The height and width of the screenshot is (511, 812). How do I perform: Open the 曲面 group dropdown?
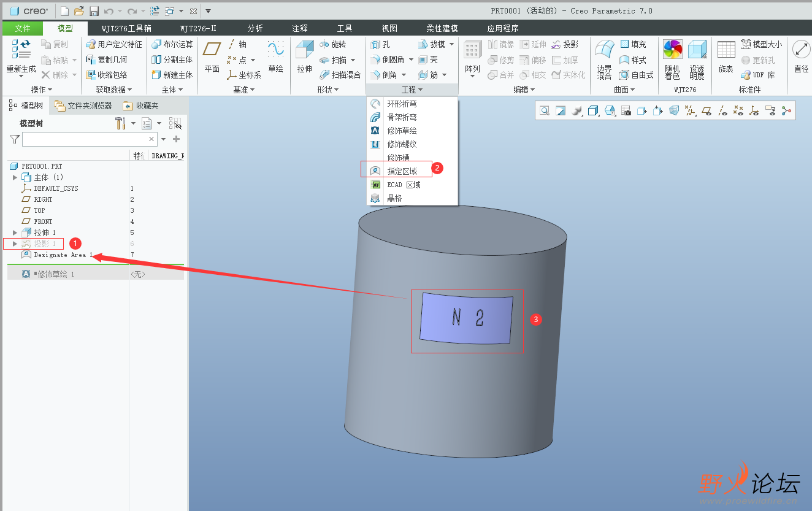click(x=624, y=90)
